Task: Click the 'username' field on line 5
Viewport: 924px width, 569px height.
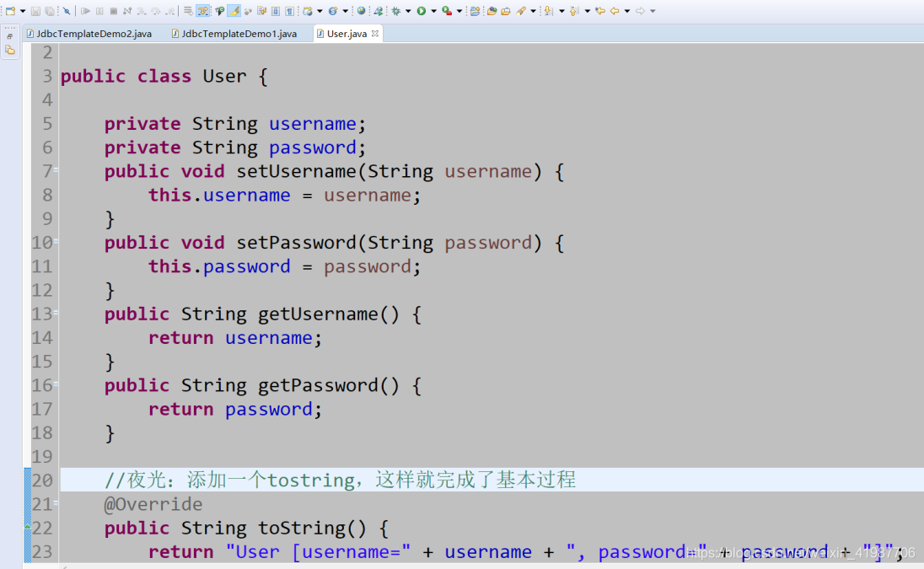Action: pos(313,124)
